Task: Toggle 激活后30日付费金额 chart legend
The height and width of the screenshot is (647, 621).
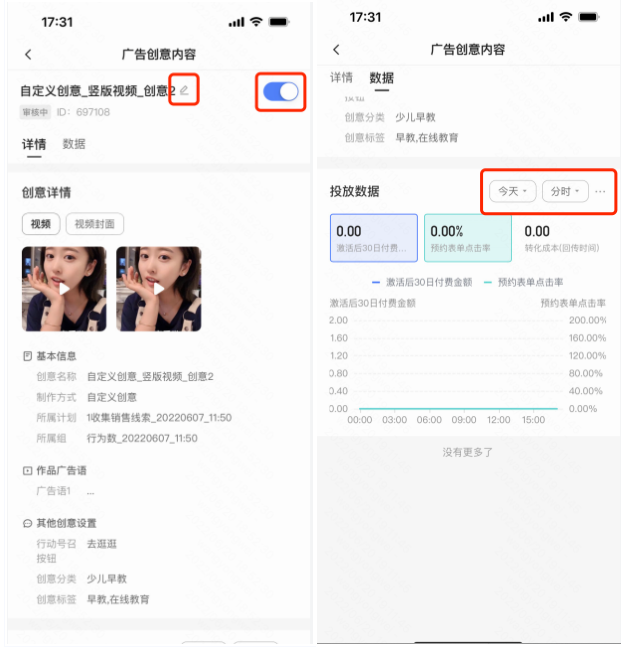Action: (x=422, y=282)
